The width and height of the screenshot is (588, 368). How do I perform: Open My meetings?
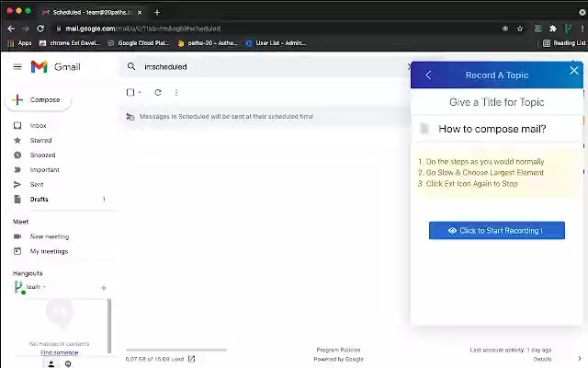(x=49, y=251)
